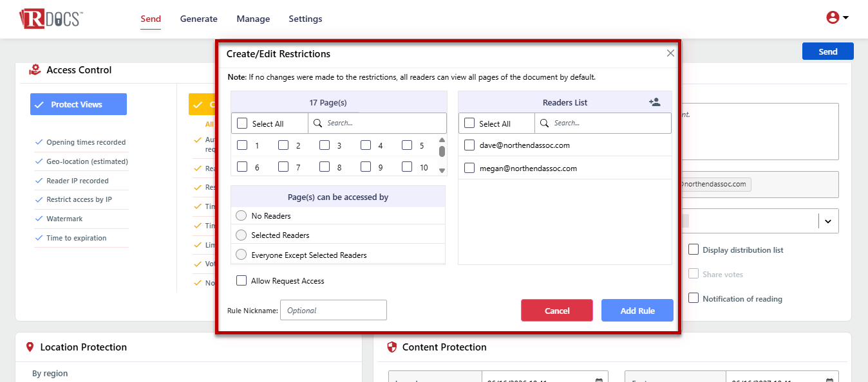Click the Content Protection shield icon
Viewport: 868px width, 382px height.
[392, 347]
